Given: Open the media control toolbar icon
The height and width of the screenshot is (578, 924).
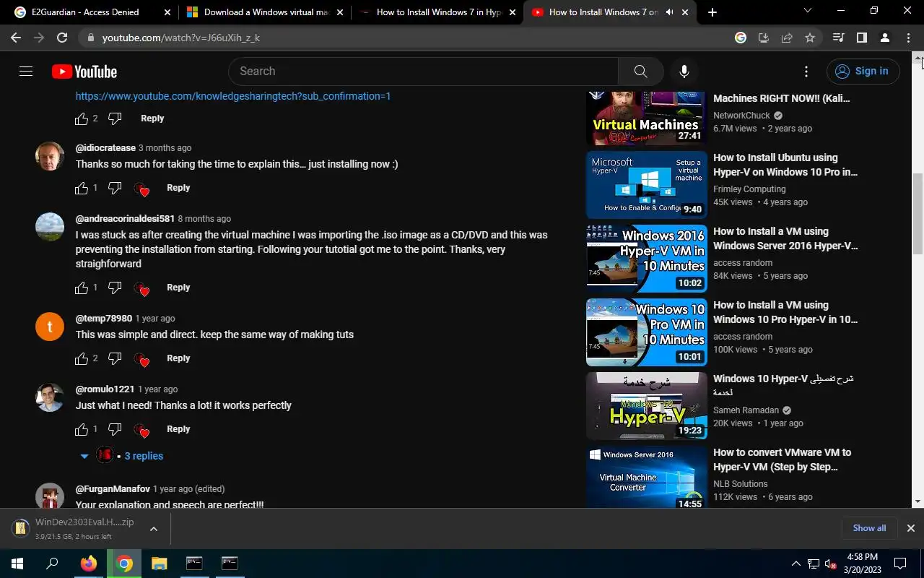Looking at the screenshot, I should point(838,38).
